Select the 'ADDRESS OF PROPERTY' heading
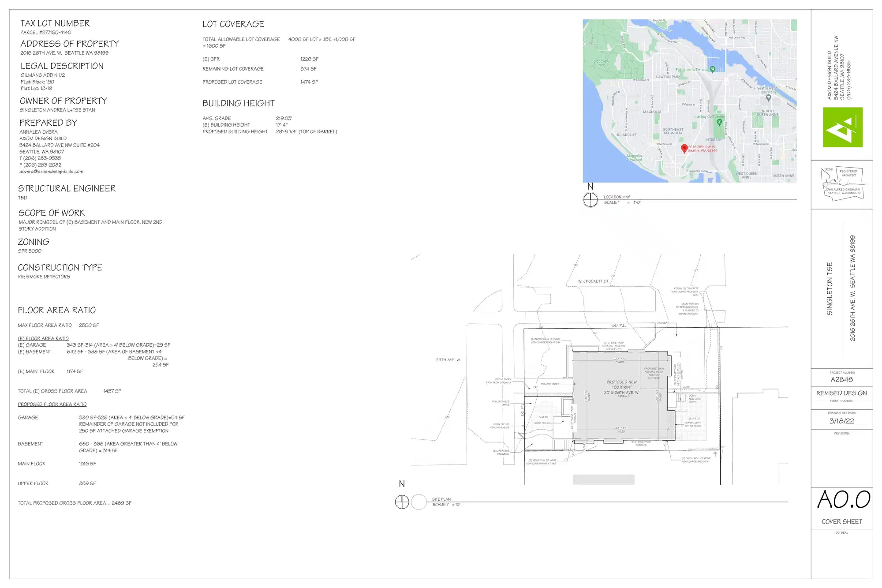The width and height of the screenshot is (882, 588). tap(70, 44)
